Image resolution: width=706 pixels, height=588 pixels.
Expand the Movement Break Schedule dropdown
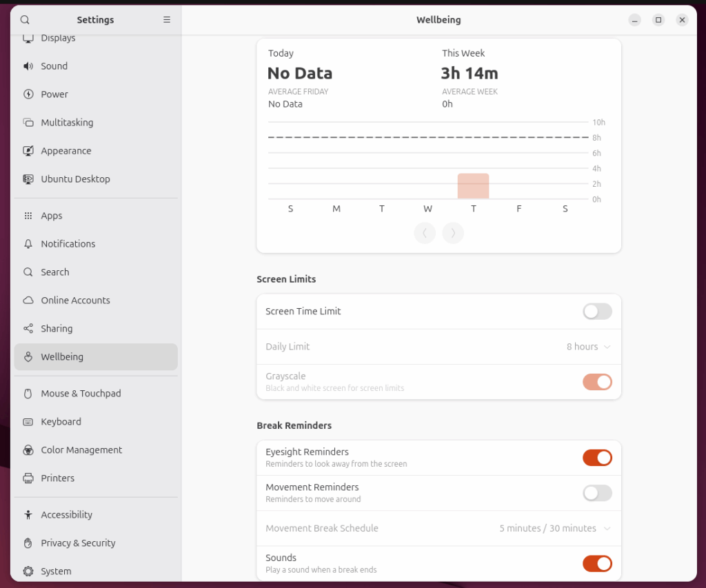tap(555, 529)
